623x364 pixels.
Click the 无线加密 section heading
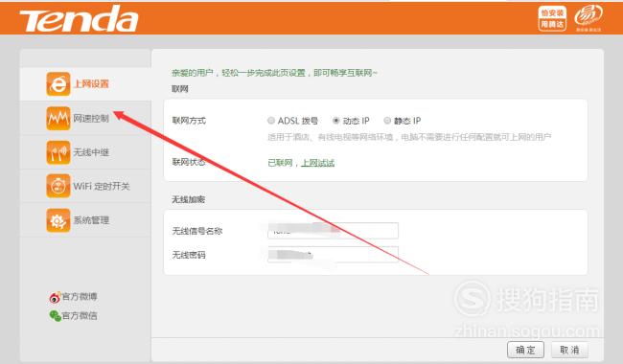click(x=188, y=199)
